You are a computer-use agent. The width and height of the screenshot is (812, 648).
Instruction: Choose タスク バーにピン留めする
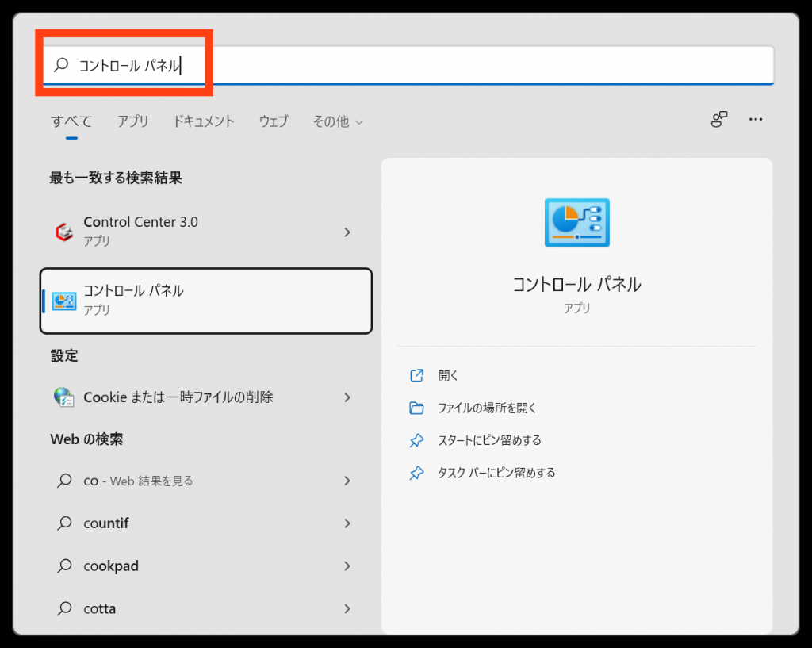pos(496,473)
